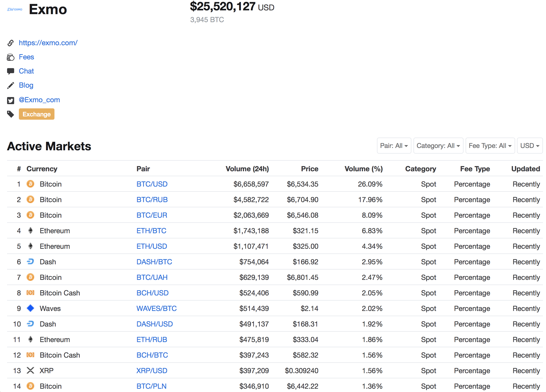Sort by the Volume (%) column header
The image size is (546, 392).
point(364,169)
